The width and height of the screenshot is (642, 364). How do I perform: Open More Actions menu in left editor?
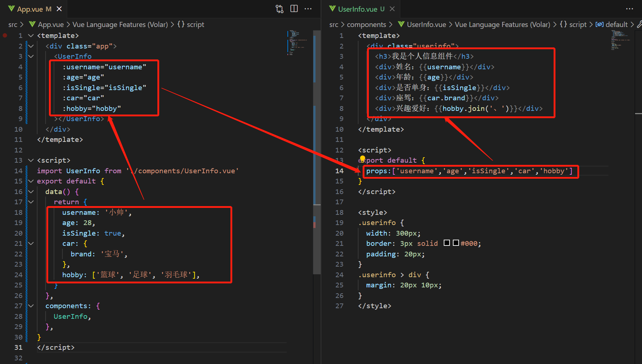click(308, 9)
